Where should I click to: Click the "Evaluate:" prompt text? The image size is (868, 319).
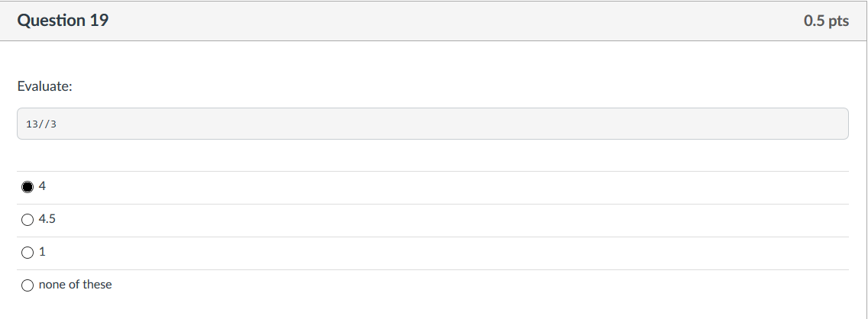coord(45,86)
